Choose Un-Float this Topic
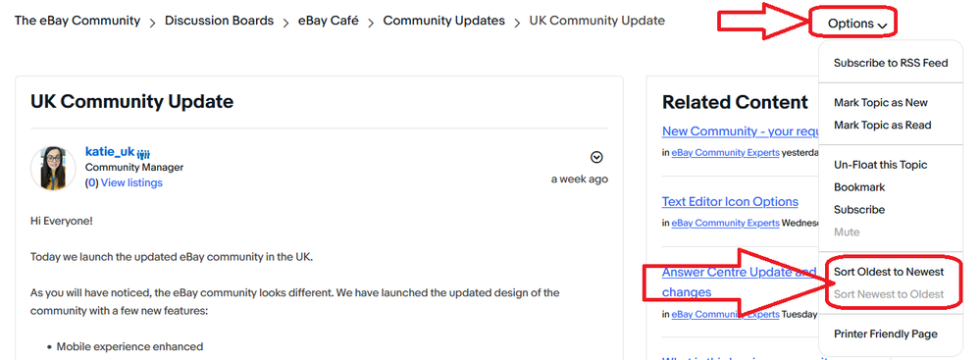980x360 pixels. coord(881,165)
